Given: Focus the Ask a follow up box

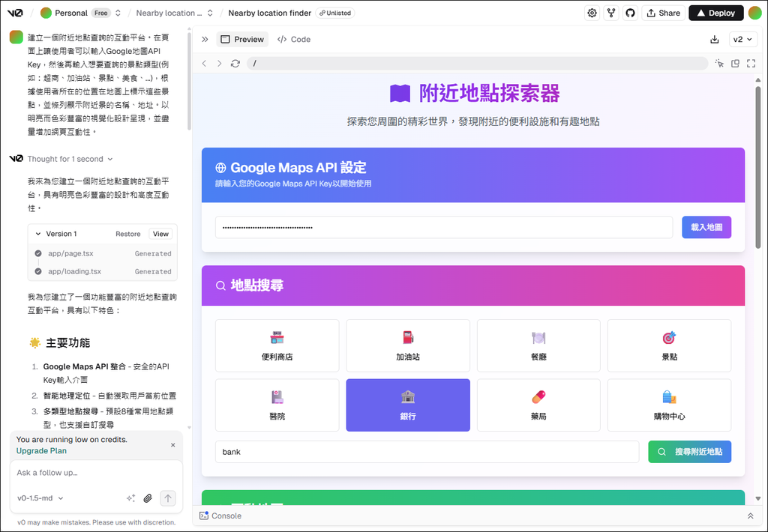Looking at the screenshot, I should (97, 473).
